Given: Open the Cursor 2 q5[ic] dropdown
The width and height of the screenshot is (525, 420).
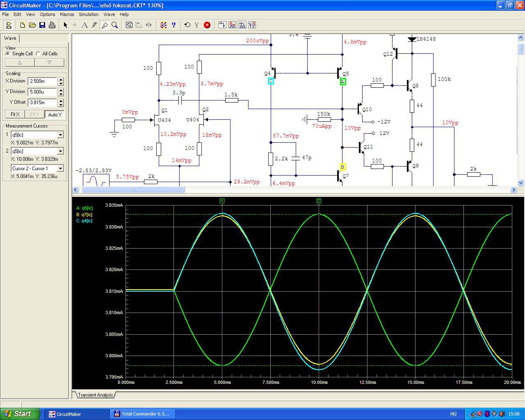Looking at the screenshot, I should tap(60, 151).
